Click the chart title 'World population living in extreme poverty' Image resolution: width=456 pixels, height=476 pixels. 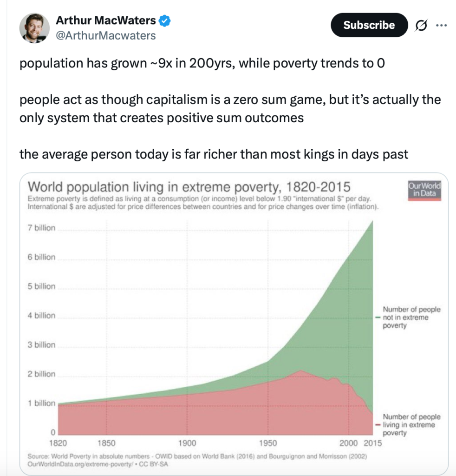pyautogui.click(x=189, y=187)
